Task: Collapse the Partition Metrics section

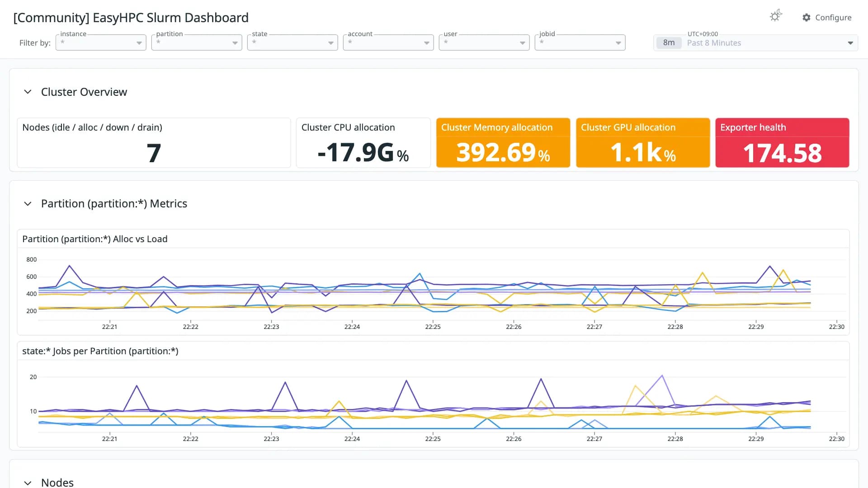Action: [x=28, y=204]
